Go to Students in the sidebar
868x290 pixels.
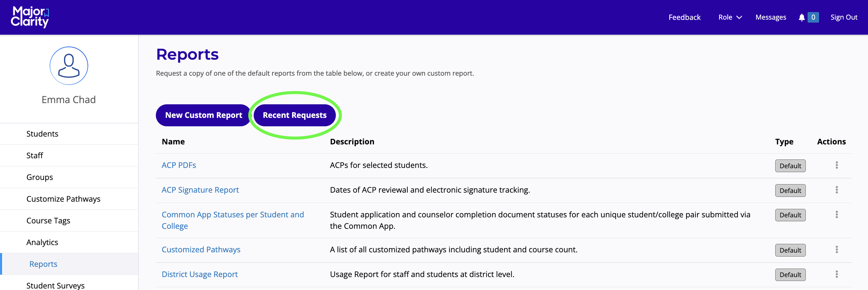click(43, 134)
